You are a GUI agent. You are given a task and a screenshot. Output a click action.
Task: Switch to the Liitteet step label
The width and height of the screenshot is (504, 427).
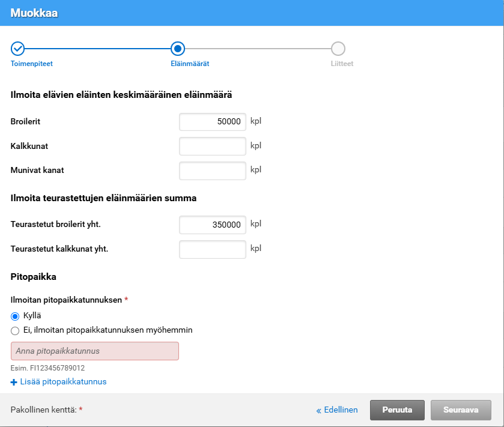(342, 64)
